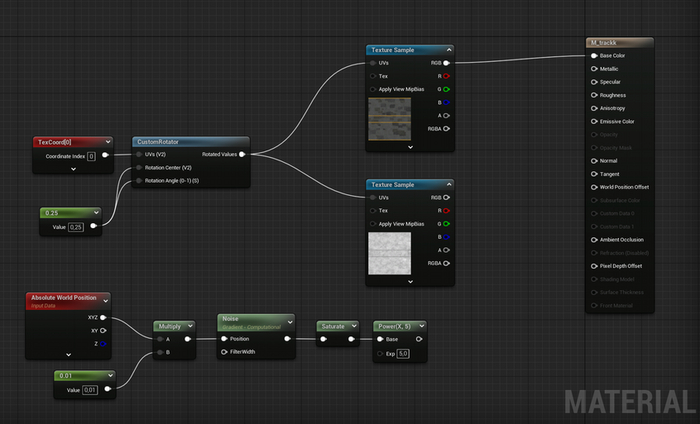Collapse the top Texture Sample node header arrow
This screenshot has width=700, height=424.
448,49
